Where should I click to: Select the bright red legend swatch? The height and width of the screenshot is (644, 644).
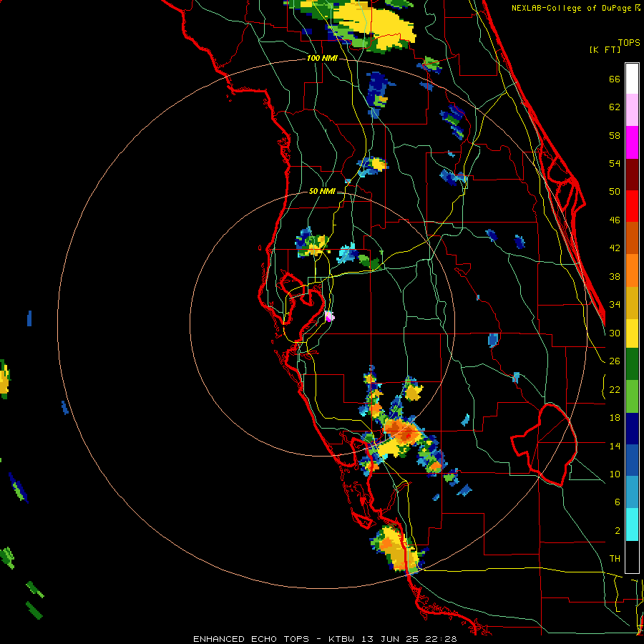[x=632, y=206]
